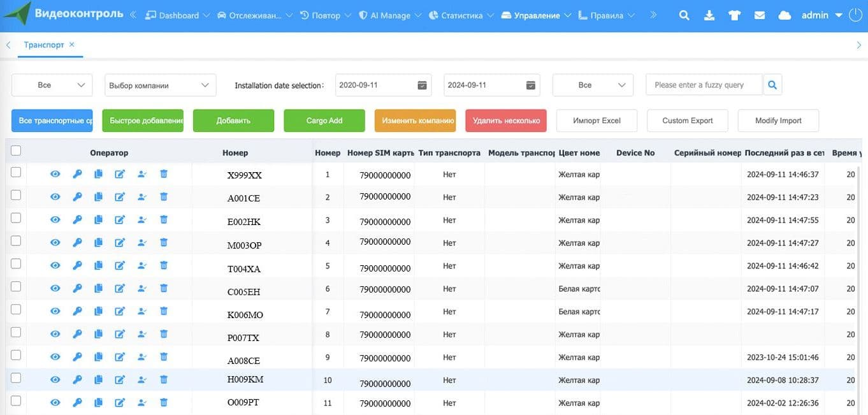Image resolution: width=868 pixels, height=415 pixels.
Task: Expand the admin user menu
Action: point(822,15)
